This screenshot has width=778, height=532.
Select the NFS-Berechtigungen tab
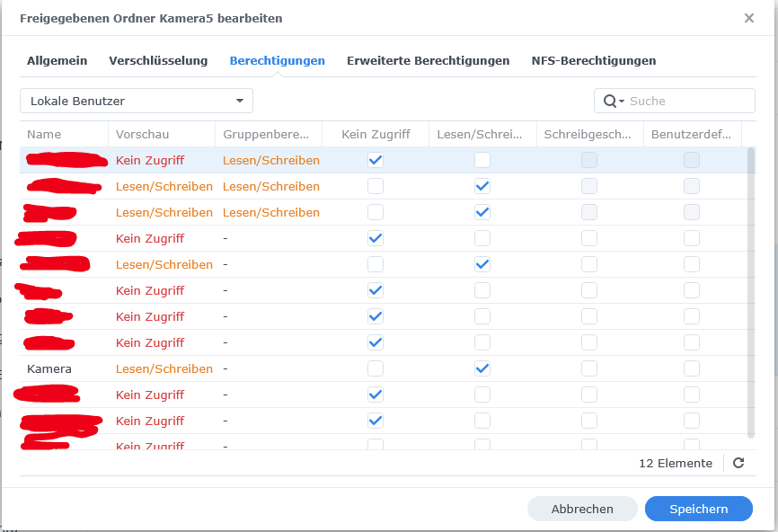(x=593, y=61)
